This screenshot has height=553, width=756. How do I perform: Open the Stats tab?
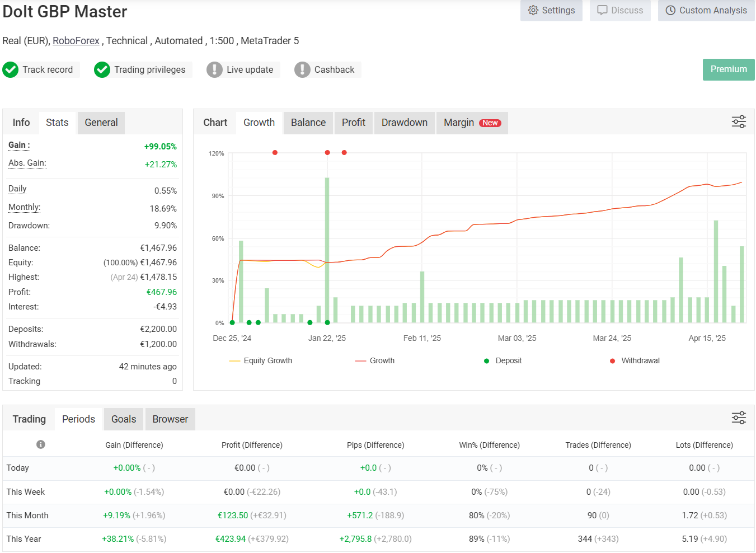pos(57,123)
